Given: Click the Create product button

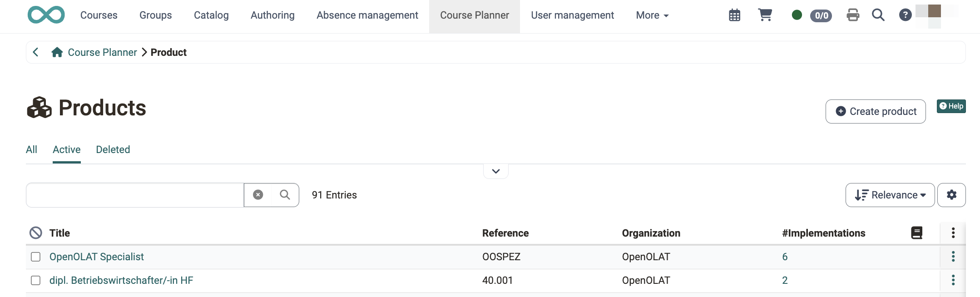Looking at the screenshot, I should [876, 111].
